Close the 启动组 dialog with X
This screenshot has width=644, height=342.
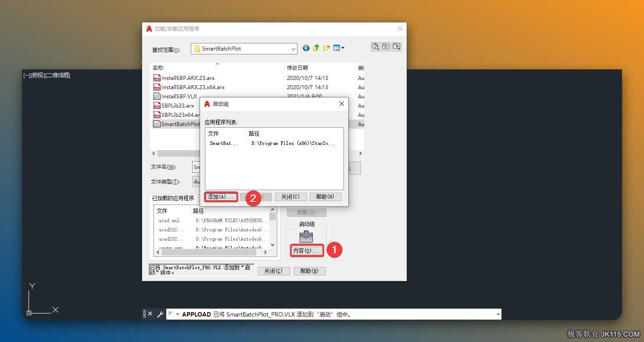pos(342,104)
